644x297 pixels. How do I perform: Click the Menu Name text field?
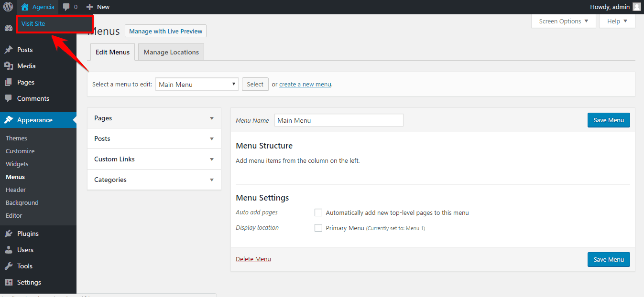pyautogui.click(x=338, y=120)
